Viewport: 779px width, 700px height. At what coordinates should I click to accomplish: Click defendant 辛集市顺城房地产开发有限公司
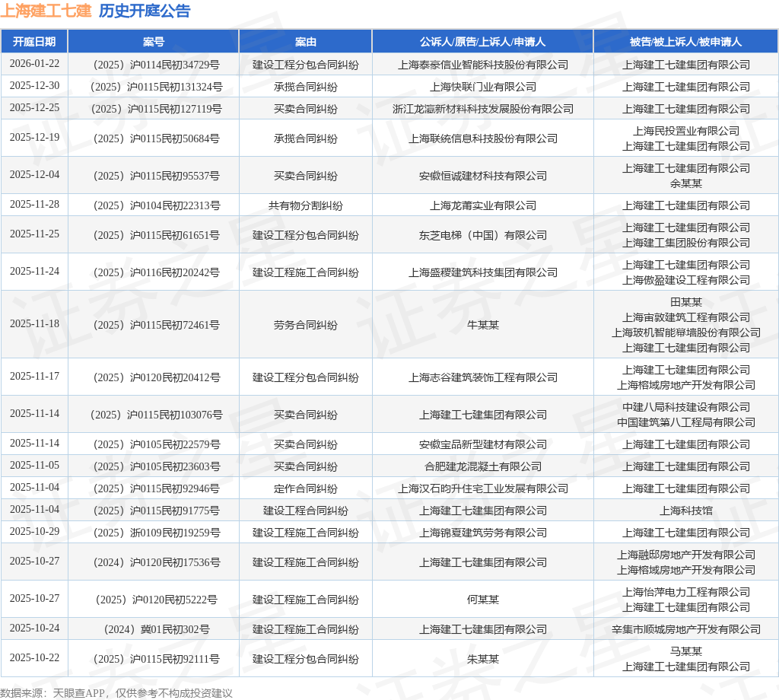pyautogui.click(x=686, y=629)
